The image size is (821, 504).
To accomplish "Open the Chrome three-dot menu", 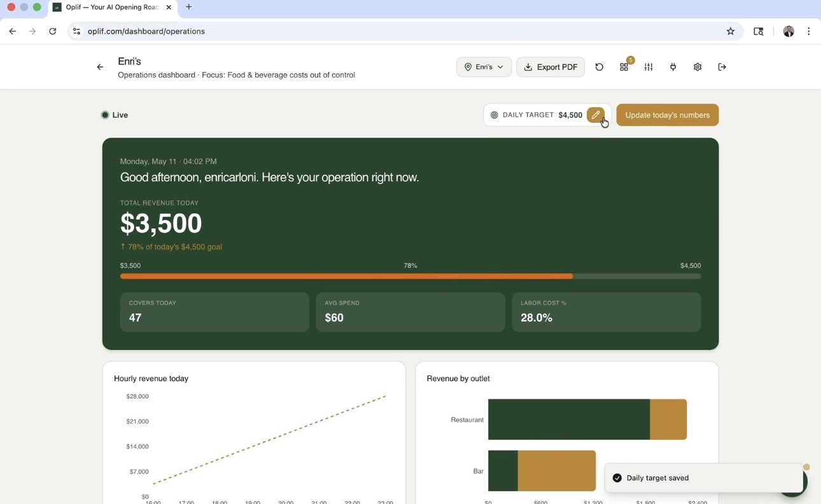I will tap(809, 31).
